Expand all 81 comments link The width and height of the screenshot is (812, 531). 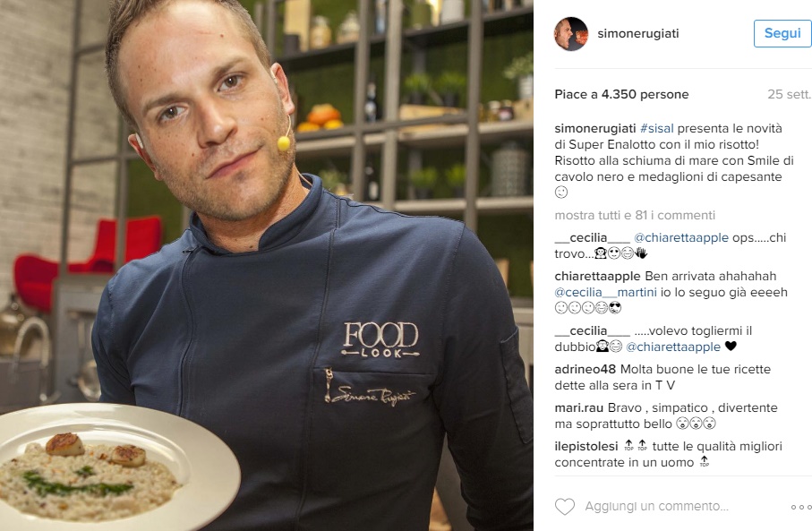click(x=635, y=215)
